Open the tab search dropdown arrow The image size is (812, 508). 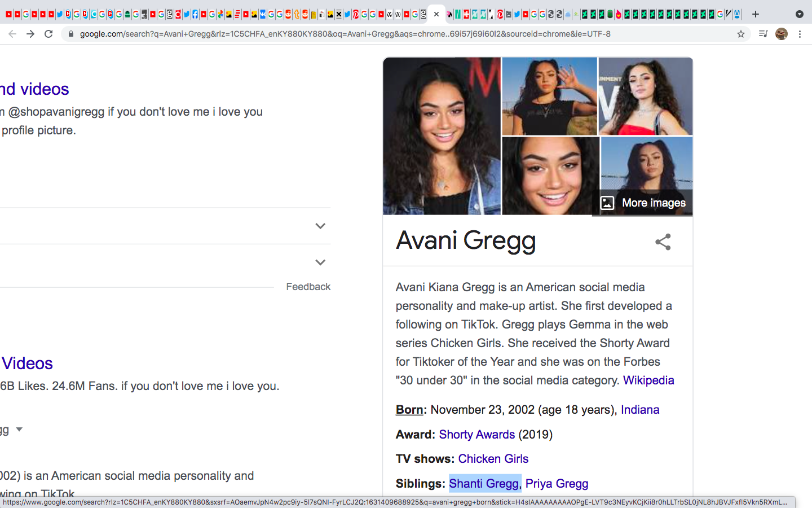[799, 14]
